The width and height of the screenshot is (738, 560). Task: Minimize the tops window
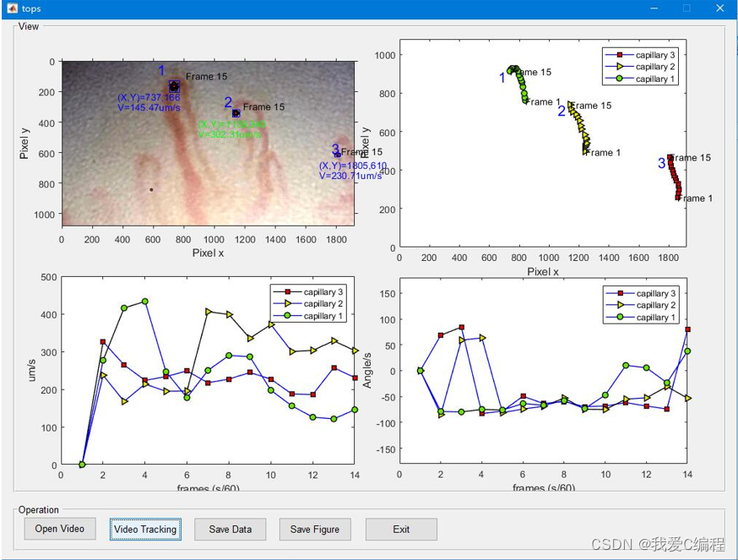[x=654, y=8]
